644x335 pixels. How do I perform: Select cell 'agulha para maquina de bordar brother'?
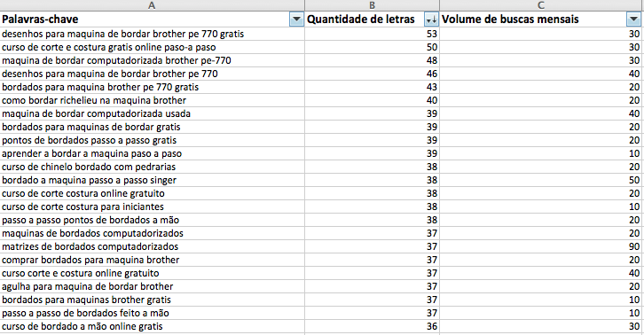(x=152, y=286)
